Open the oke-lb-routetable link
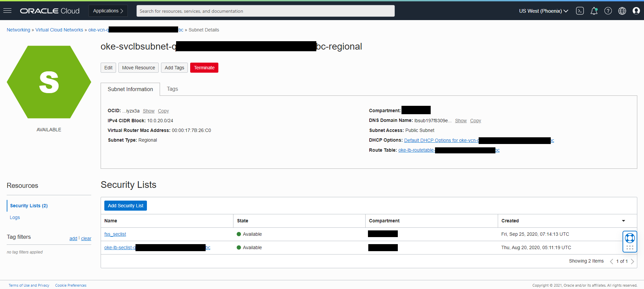Screen dimensions: 644x289 (449, 150)
